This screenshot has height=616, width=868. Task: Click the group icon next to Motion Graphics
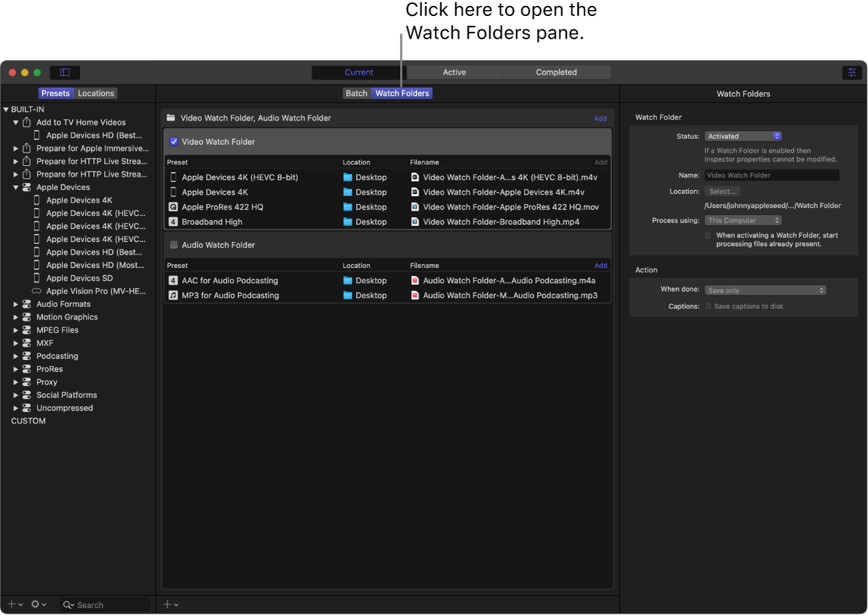click(x=27, y=317)
